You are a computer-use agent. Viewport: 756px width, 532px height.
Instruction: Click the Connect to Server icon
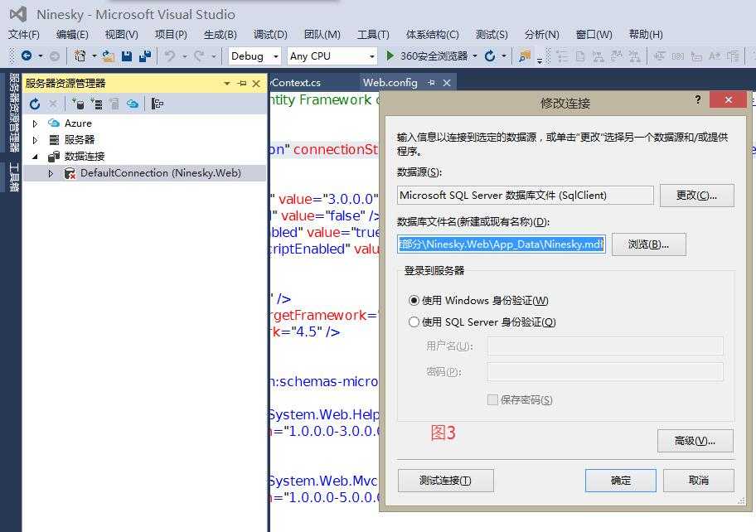tap(96, 104)
